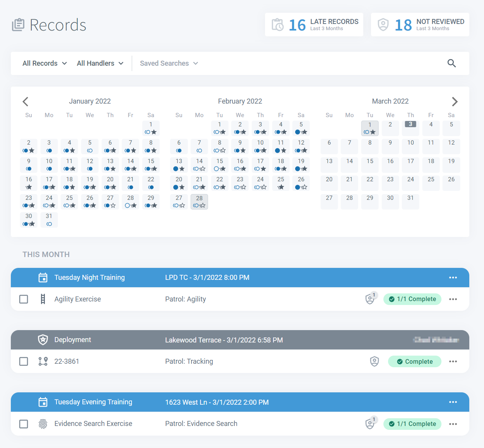484x448 pixels.
Task: Click 1/1 Complete badge on Agility Exercise
Action: pos(412,299)
